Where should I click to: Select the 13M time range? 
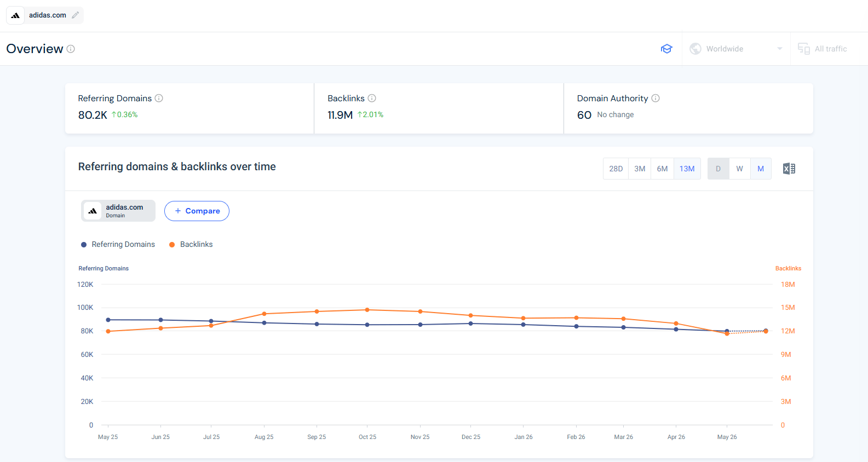pyautogui.click(x=687, y=169)
